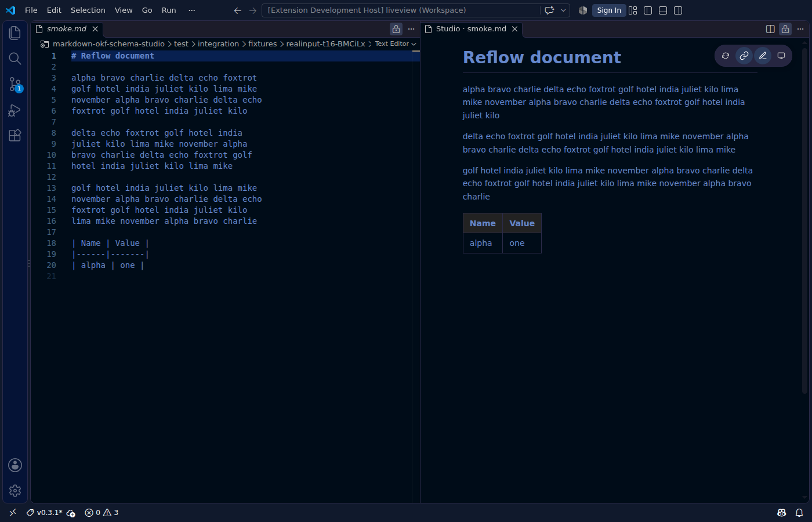The height and width of the screenshot is (522, 812).
Task: Open the View menu
Action: tap(124, 10)
